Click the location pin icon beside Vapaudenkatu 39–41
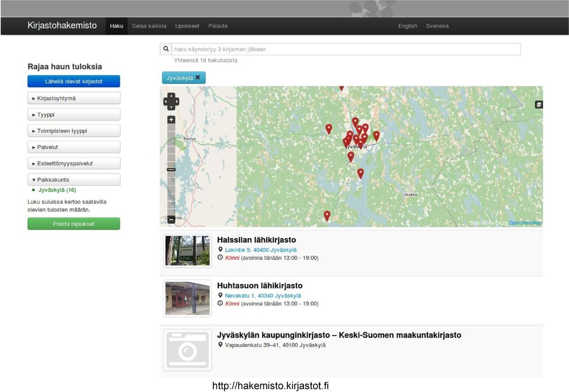 pyautogui.click(x=220, y=345)
